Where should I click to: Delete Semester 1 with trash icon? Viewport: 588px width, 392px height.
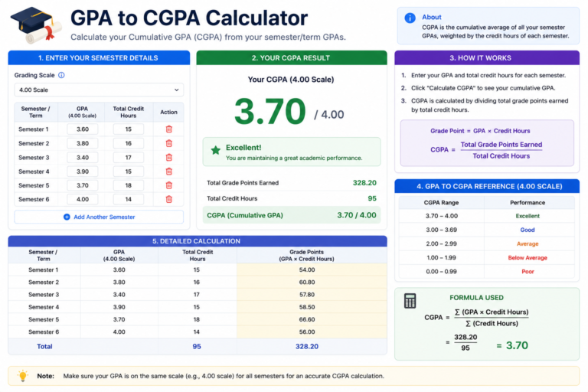pos(168,129)
